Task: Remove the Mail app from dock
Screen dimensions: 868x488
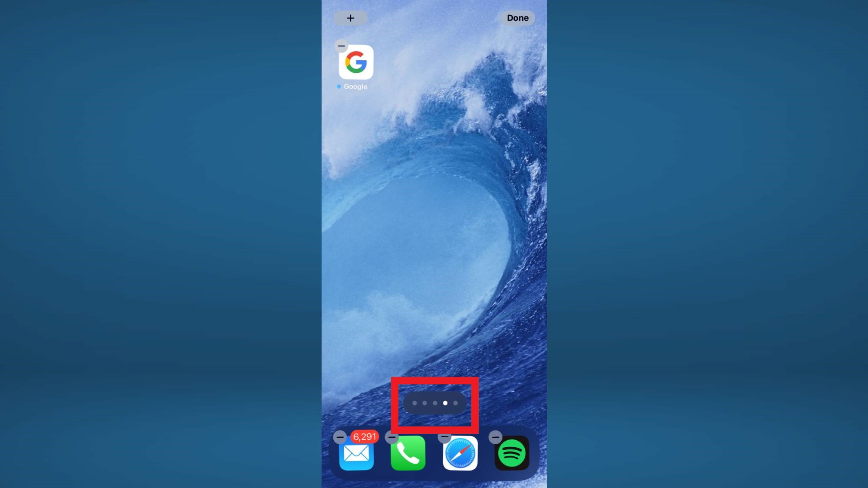Action: point(340,437)
